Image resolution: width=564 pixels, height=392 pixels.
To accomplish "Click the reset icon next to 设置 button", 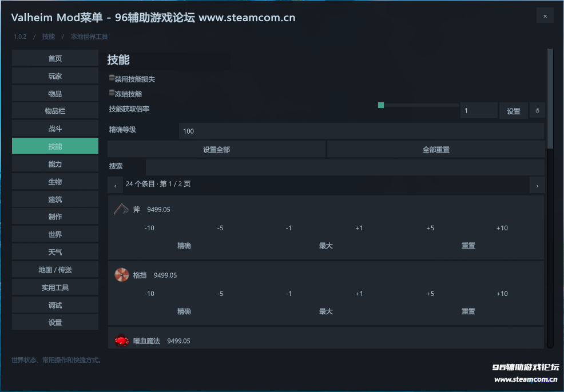I will point(537,111).
